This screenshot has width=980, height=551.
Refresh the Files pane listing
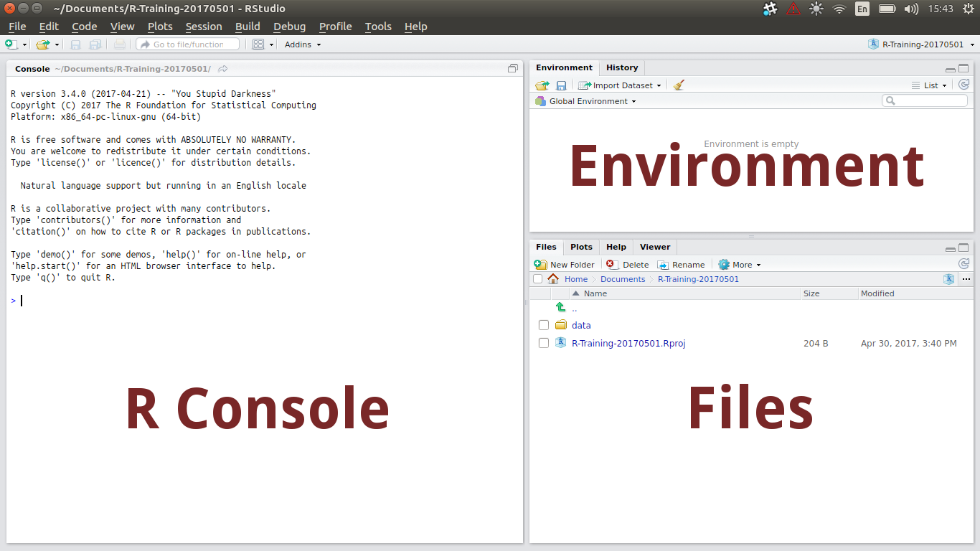[963, 264]
